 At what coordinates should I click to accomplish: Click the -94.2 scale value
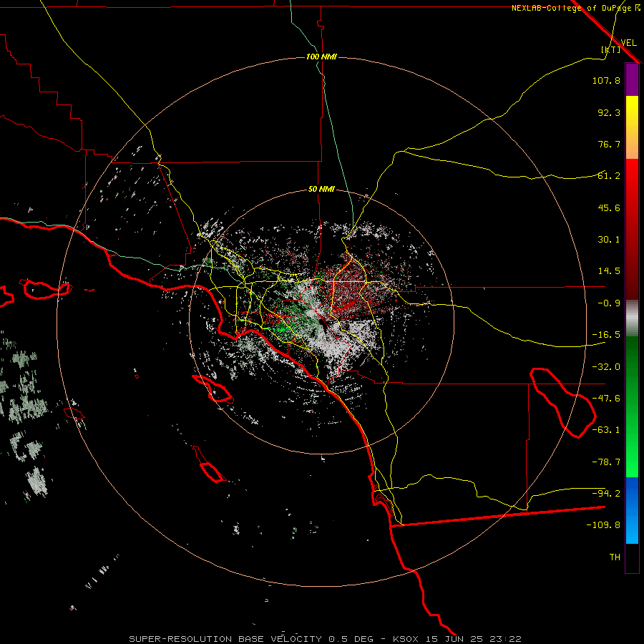tap(606, 494)
